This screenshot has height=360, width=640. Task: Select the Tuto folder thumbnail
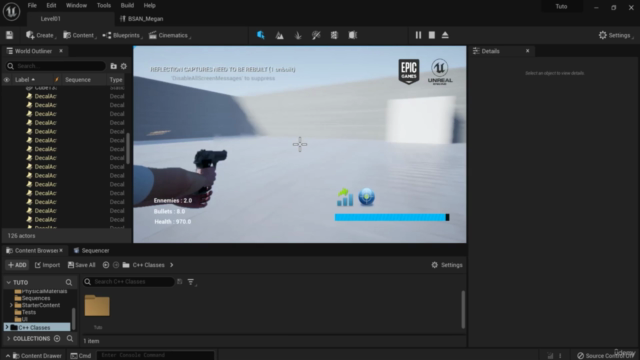click(x=97, y=306)
